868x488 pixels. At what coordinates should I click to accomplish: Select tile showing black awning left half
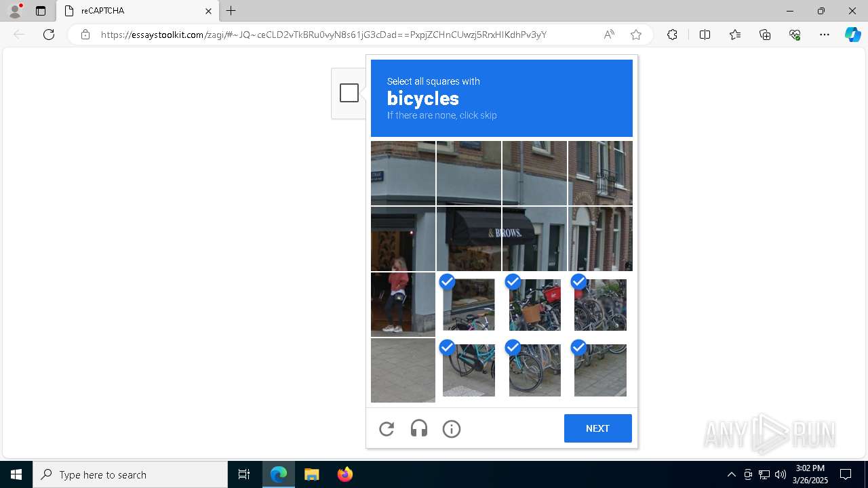point(469,239)
